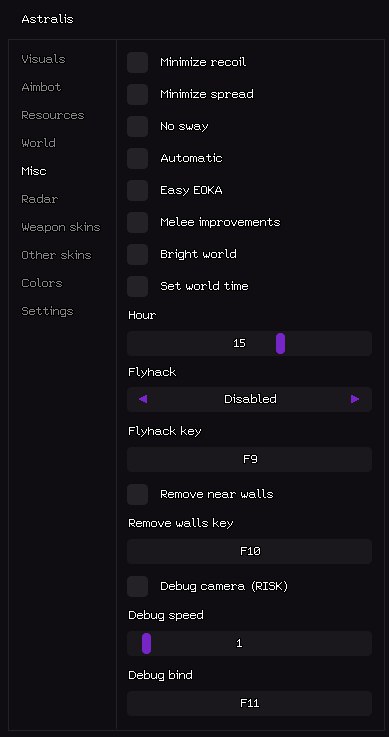Screen dimensions: 389x737
Task: Click the Disabled value in the Flyhack selector
Action: click(x=250, y=399)
